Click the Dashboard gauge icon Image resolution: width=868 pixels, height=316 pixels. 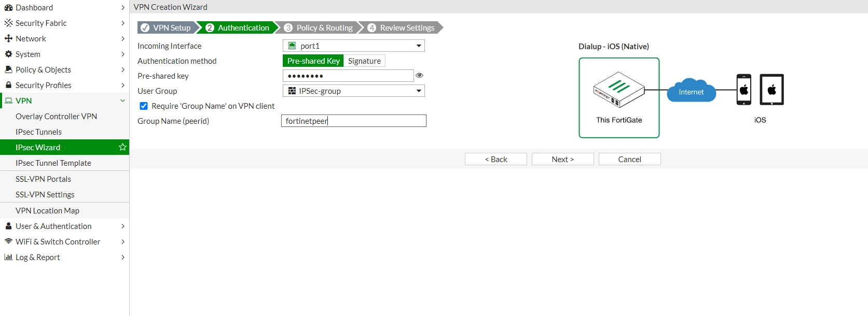(8, 8)
